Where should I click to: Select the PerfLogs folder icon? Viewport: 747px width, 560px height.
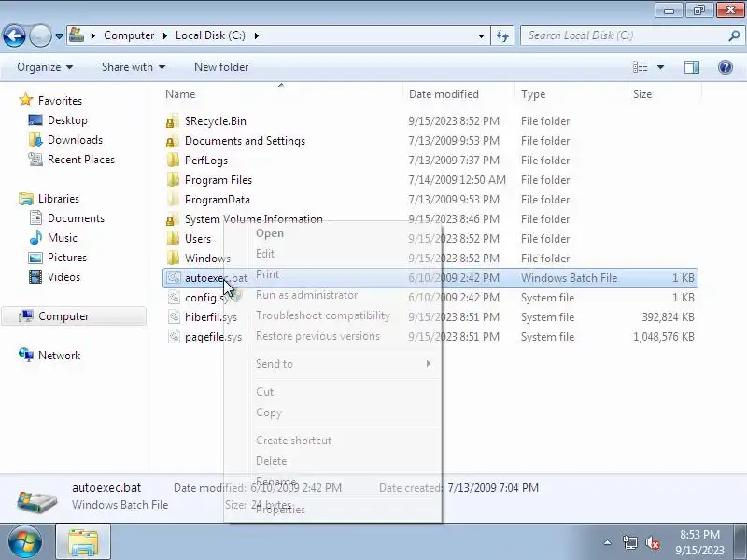tap(173, 160)
